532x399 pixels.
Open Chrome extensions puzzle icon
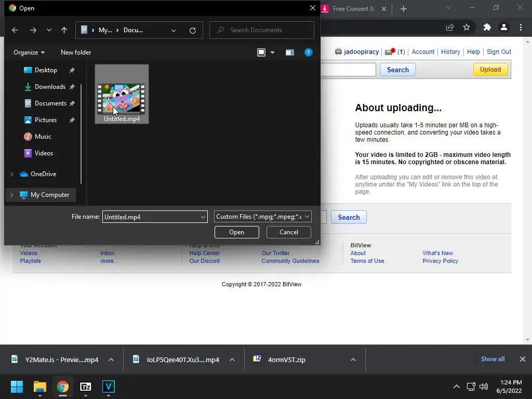point(487,27)
